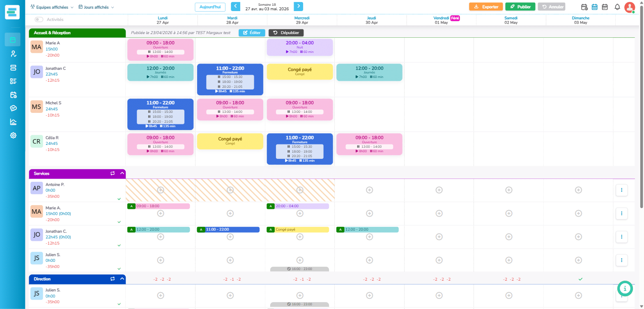Open the options menu for Julien S. in Services
Screen dimensions: 644x309
coord(621,260)
